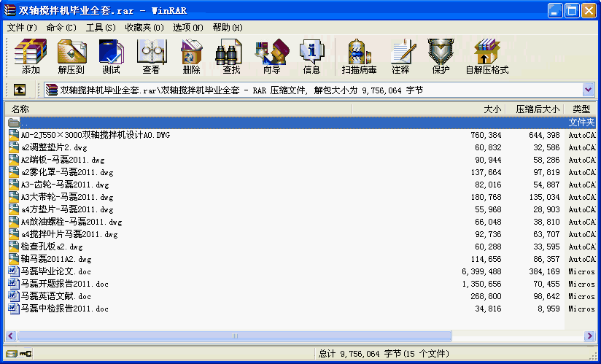Click the 删除 (Delete) toolbar icon
This screenshot has width=601, height=364.
tap(191, 56)
